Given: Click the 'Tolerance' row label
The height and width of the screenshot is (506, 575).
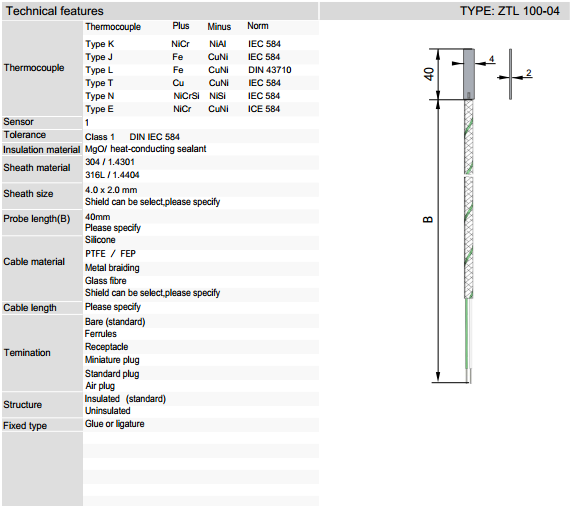Looking at the screenshot, I should point(25,135).
